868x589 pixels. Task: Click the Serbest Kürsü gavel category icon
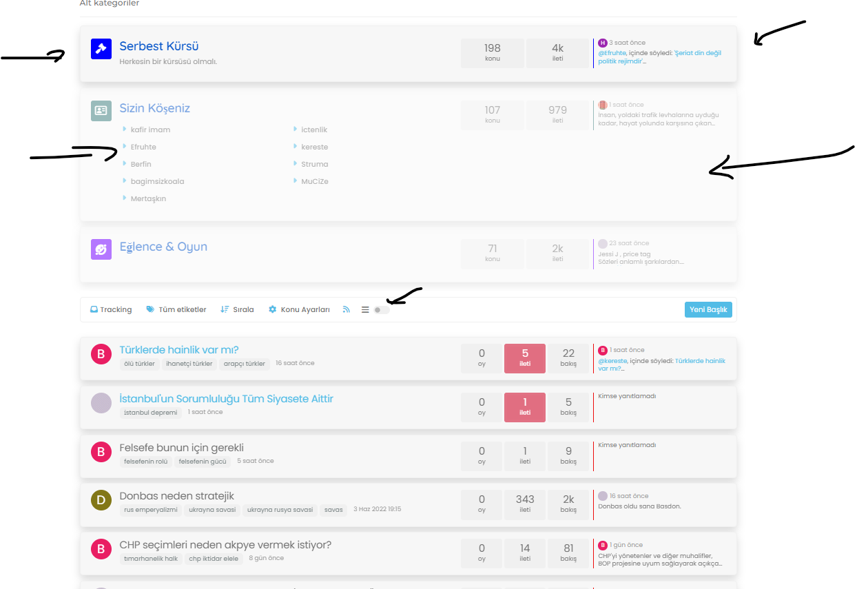point(101,49)
